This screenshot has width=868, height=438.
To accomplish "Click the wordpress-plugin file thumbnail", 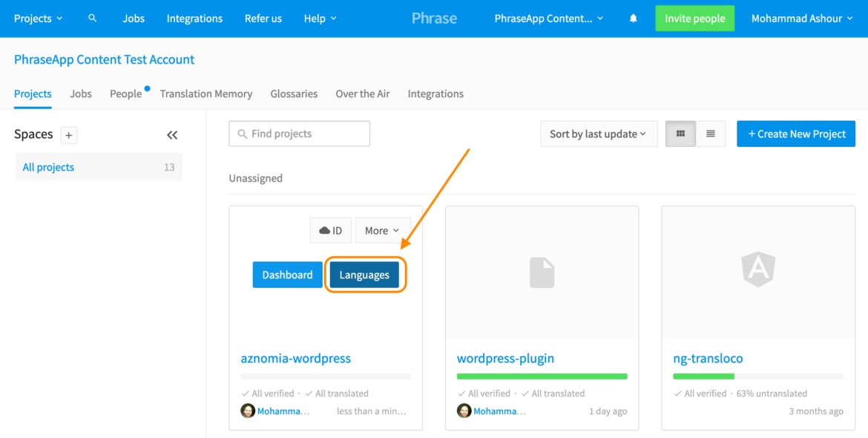I will (542, 272).
